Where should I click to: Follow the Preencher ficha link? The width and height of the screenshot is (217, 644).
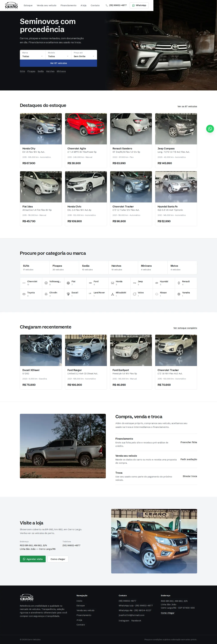tap(189, 442)
